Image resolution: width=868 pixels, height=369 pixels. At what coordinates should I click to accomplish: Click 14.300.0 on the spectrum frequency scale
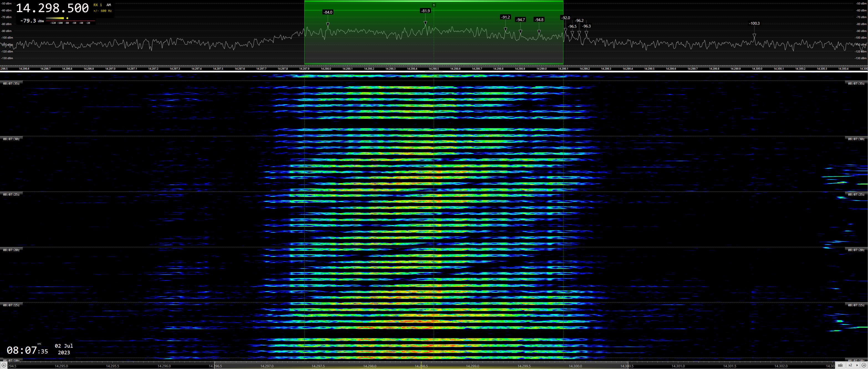click(x=757, y=69)
